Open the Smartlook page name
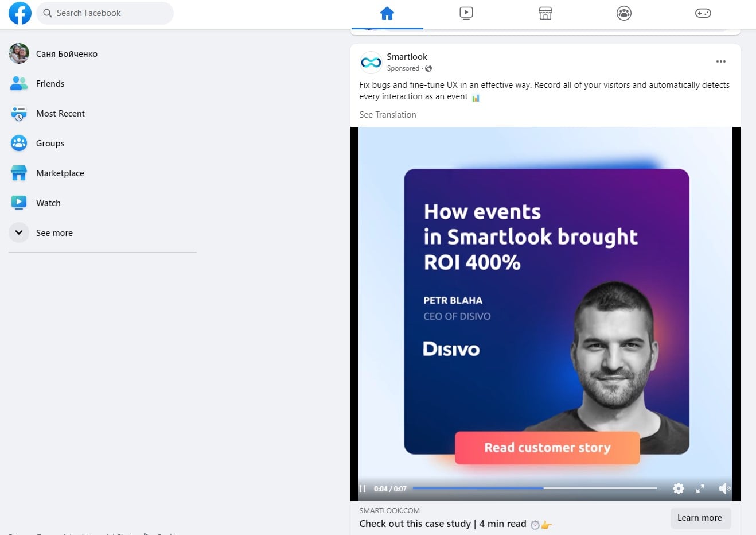 [x=407, y=57]
